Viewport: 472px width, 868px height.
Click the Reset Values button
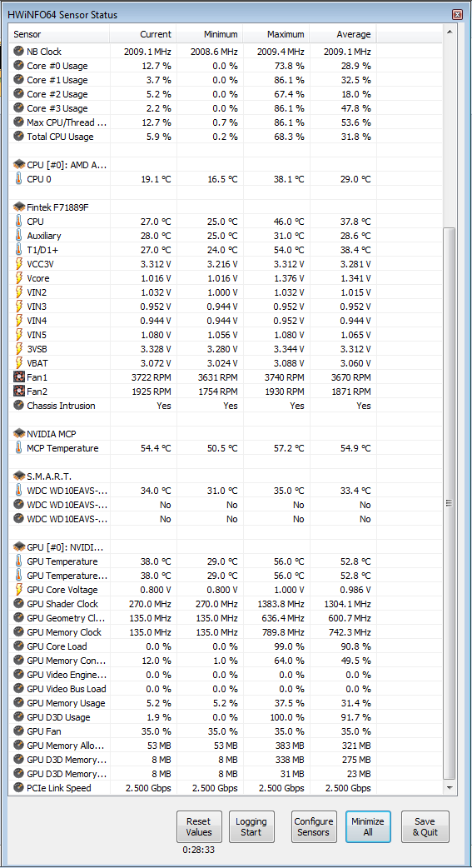[199, 826]
